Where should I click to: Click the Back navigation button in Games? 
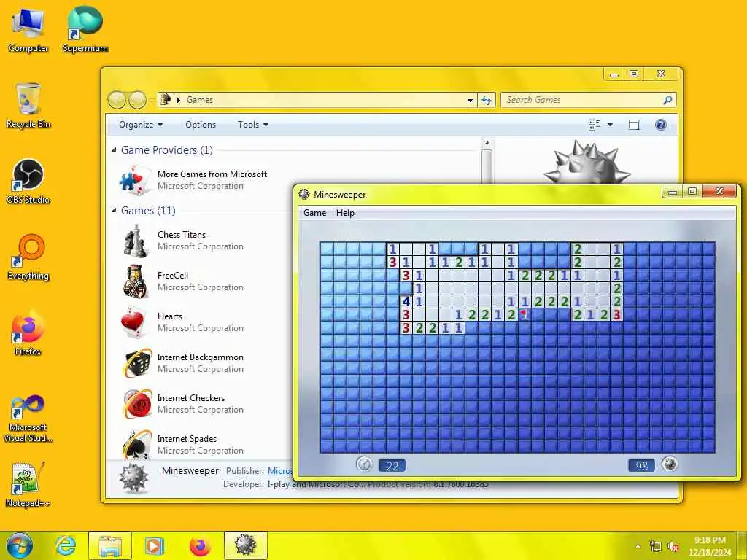(x=117, y=100)
